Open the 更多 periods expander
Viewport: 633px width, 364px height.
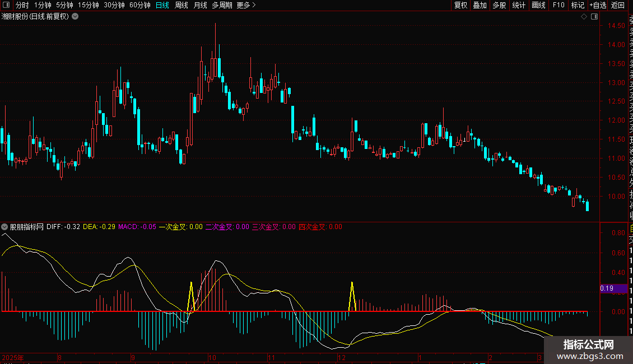(246, 5)
